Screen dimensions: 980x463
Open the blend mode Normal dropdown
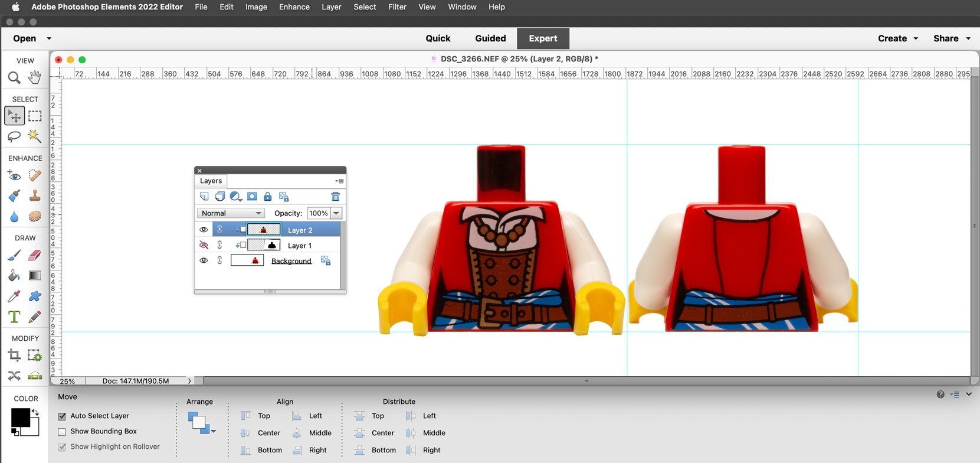231,213
